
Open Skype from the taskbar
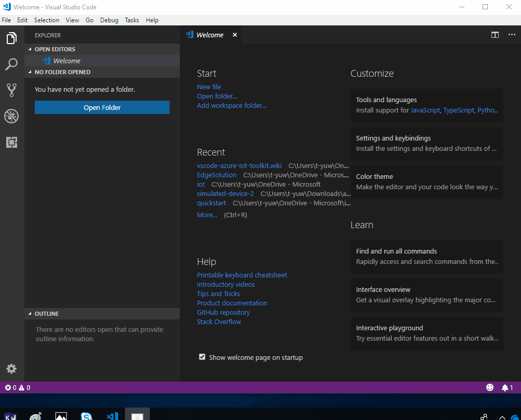86,415
